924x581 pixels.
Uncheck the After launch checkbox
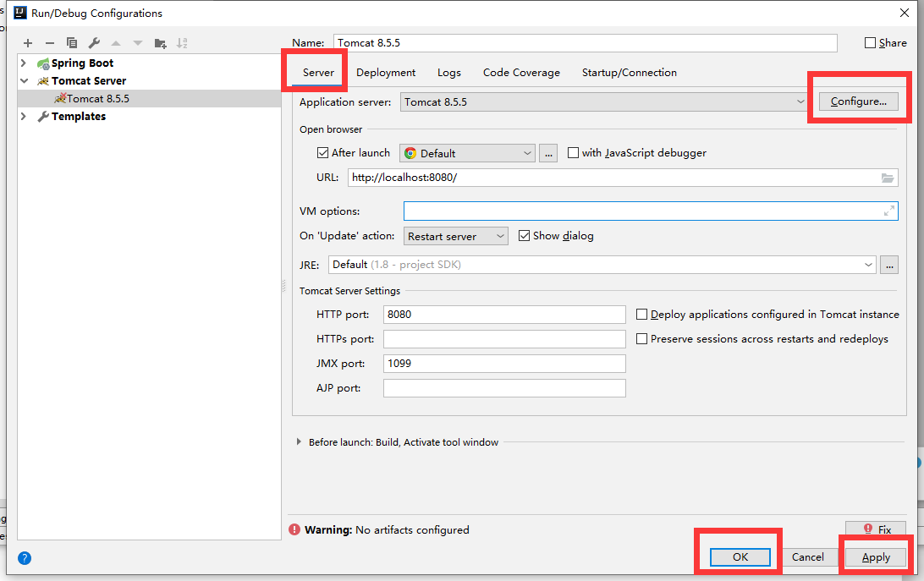pos(322,152)
